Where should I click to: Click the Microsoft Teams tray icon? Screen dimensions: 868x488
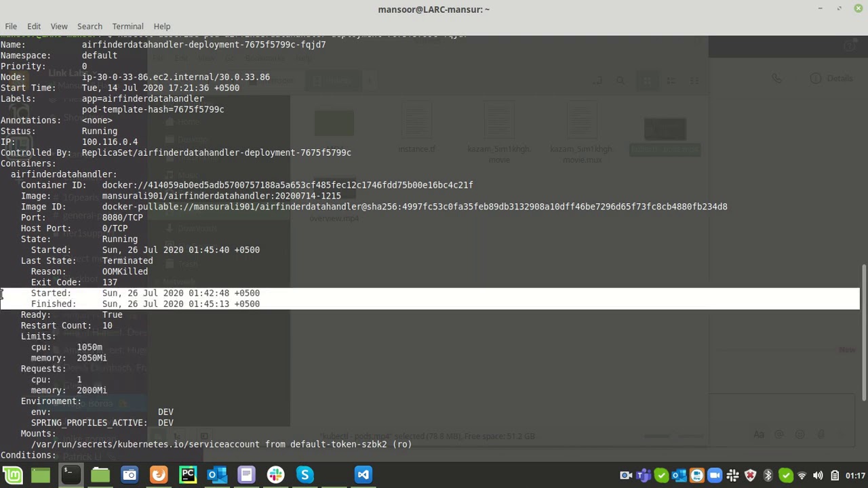[x=644, y=475]
